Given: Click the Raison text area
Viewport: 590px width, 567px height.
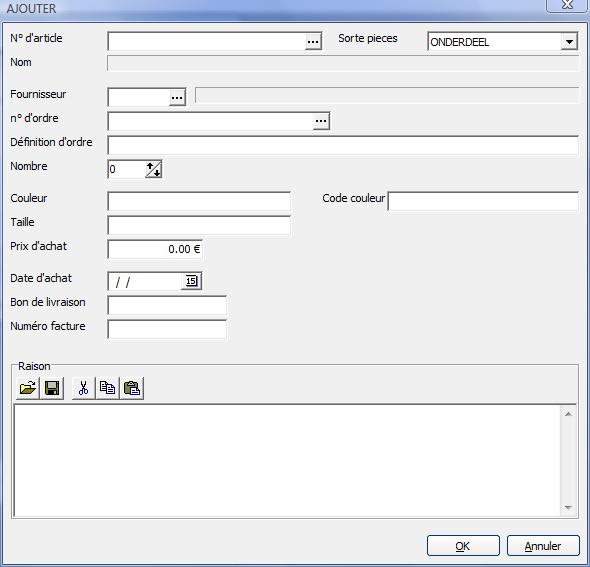Looking at the screenshot, I should tap(287, 461).
